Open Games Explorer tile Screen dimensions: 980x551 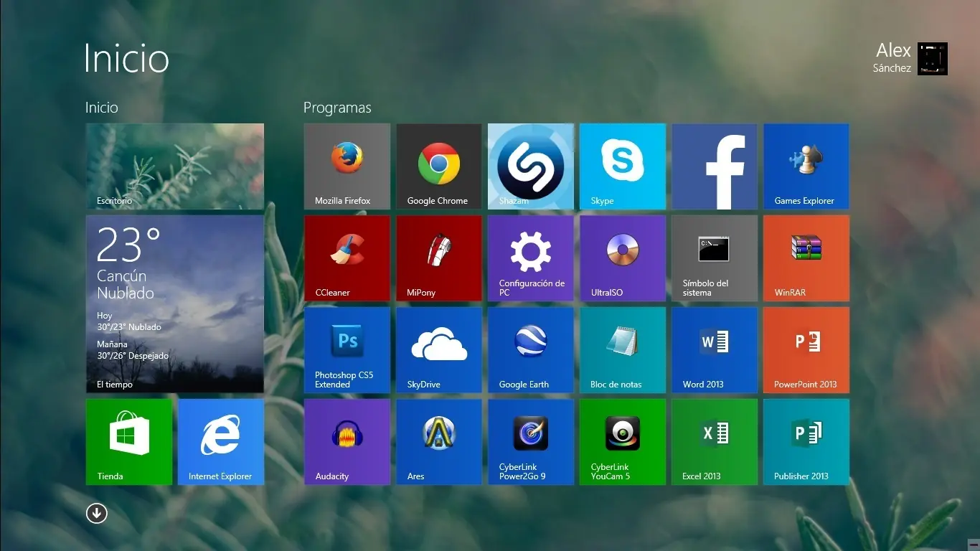click(806, 166)
